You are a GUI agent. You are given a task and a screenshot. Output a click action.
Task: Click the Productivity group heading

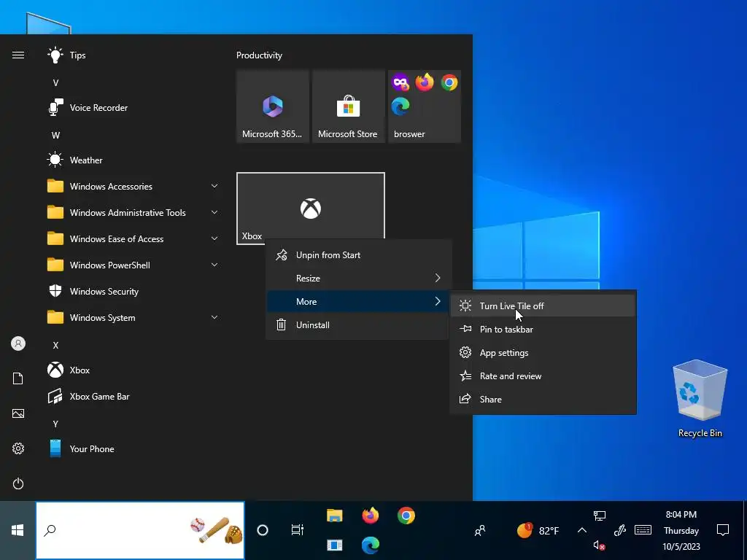(259, 55)
